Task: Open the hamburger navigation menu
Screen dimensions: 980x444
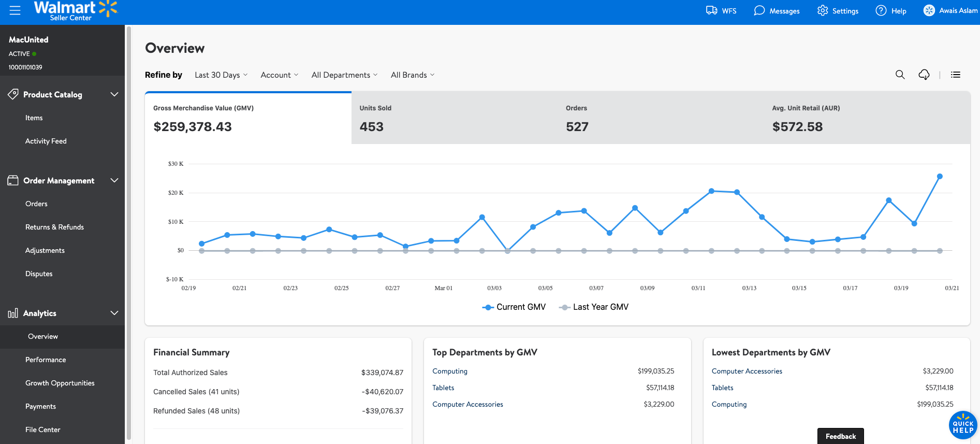Action: coord(15,10)
